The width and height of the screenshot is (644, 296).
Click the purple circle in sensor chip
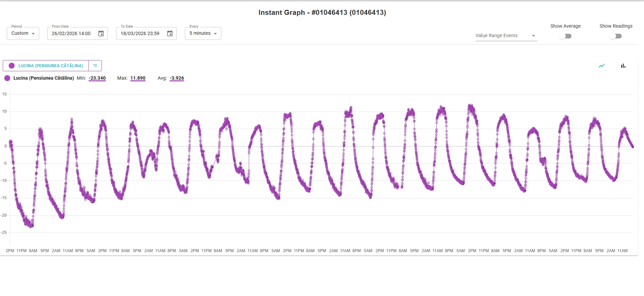(11, 66)
